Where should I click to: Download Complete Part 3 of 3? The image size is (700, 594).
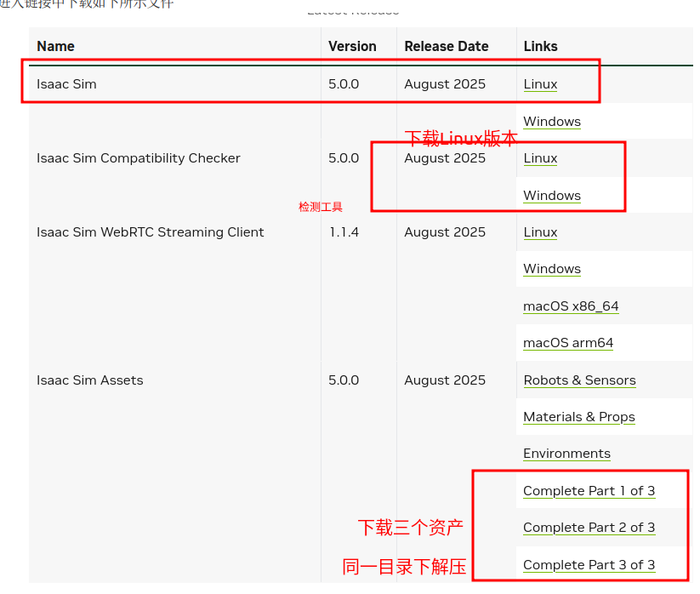589,565
